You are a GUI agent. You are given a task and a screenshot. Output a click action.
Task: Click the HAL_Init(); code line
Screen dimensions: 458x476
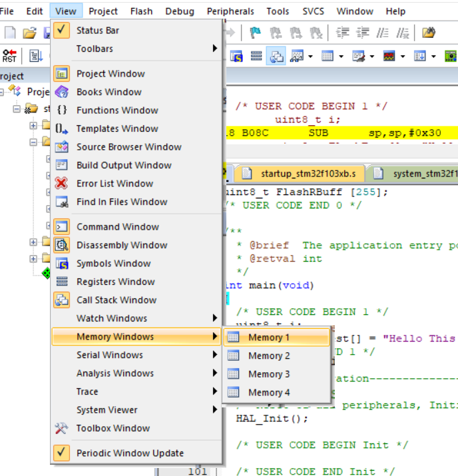tap(272, 419)
